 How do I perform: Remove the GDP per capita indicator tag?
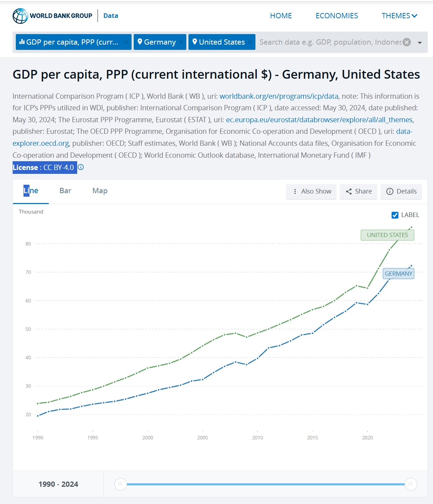point(126,42)
